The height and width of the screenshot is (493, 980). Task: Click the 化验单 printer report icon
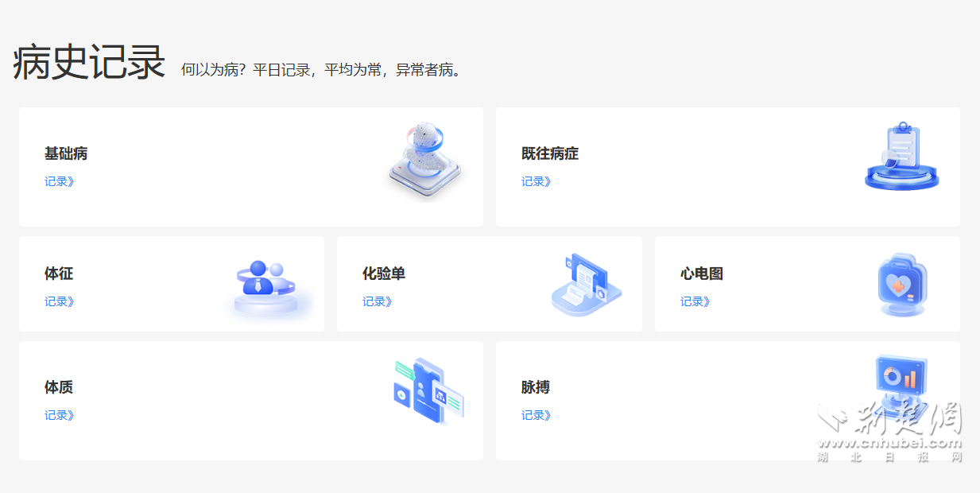click(x=586, y=285)
